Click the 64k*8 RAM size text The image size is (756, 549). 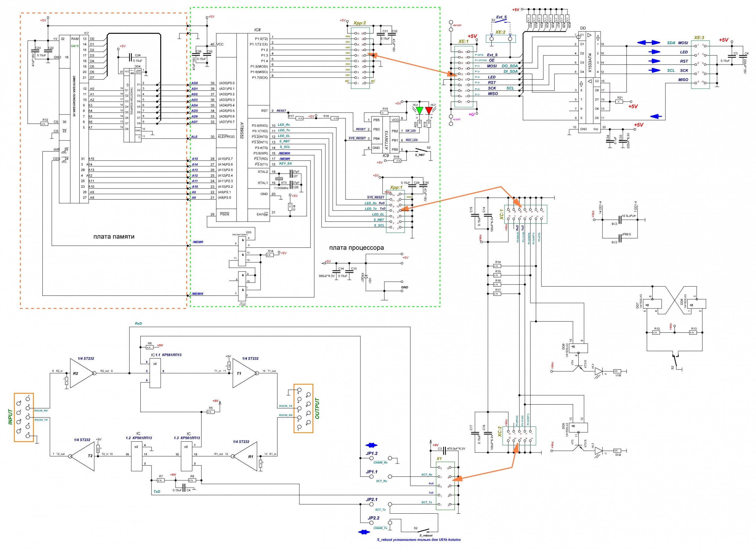pyautogui.click(x=75, y=46)
